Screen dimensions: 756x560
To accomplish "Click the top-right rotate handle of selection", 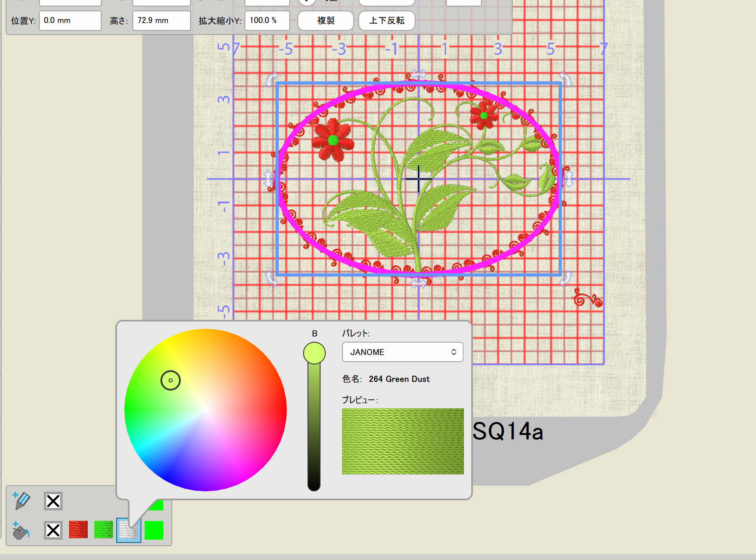I will pos(565,78).
